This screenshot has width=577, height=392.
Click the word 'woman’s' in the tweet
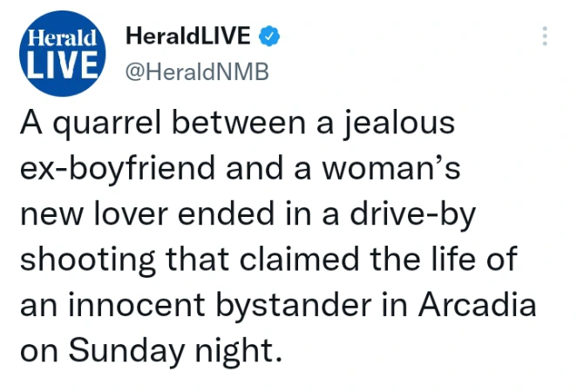tap(391, 168)
